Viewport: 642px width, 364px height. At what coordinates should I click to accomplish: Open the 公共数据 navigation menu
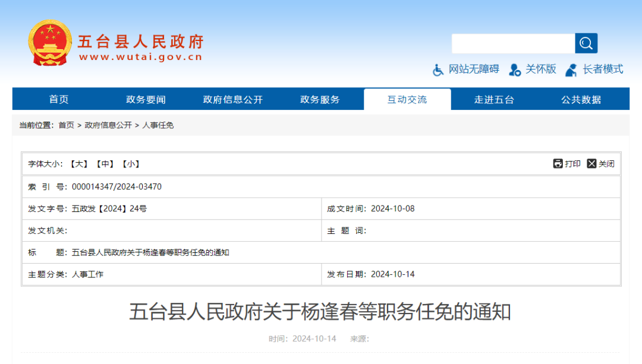point(581,99)
